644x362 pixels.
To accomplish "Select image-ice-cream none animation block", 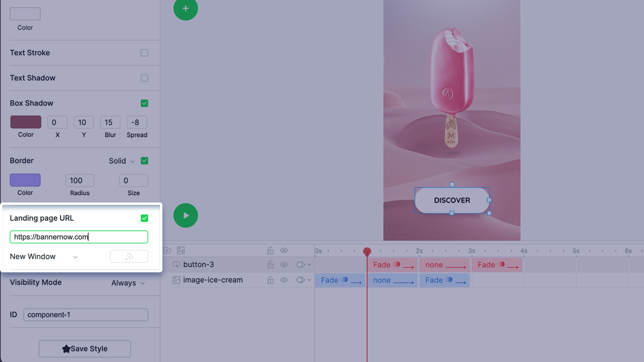I will pos(392,280).
